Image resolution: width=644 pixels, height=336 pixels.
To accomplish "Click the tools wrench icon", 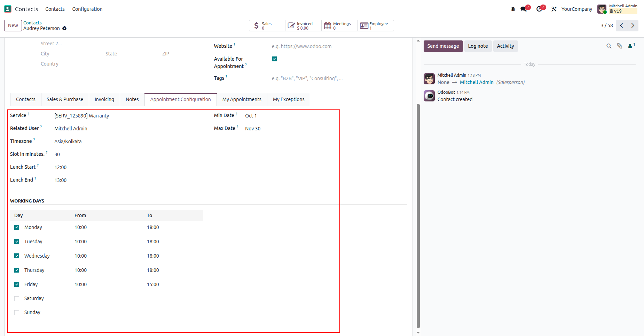I will click(x=554, y=9).
